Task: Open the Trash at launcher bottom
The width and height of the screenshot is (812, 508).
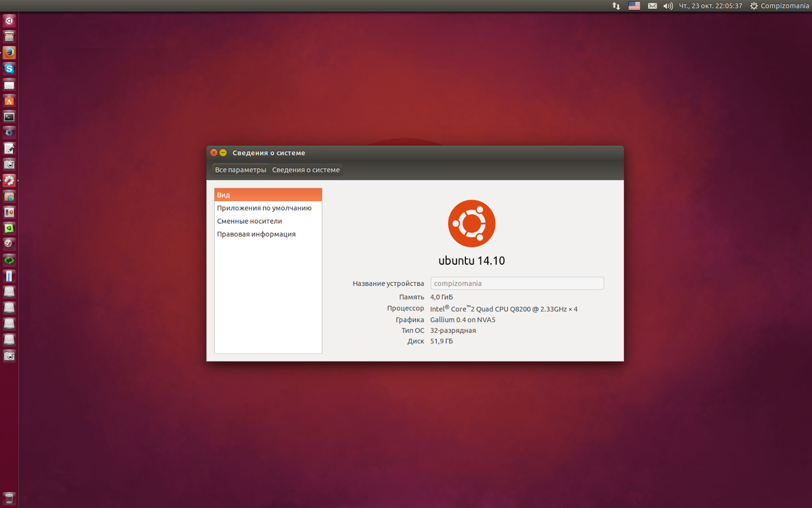Action: (9, 498)
